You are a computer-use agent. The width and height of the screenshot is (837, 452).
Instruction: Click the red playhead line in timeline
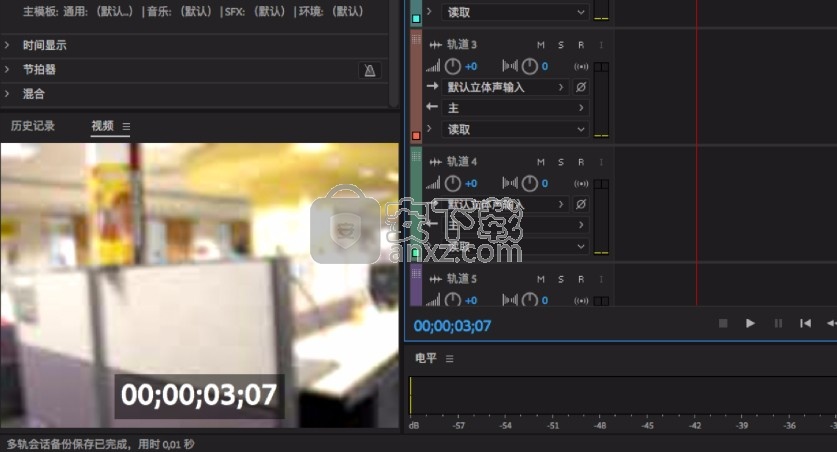click(x=697, y=153)
